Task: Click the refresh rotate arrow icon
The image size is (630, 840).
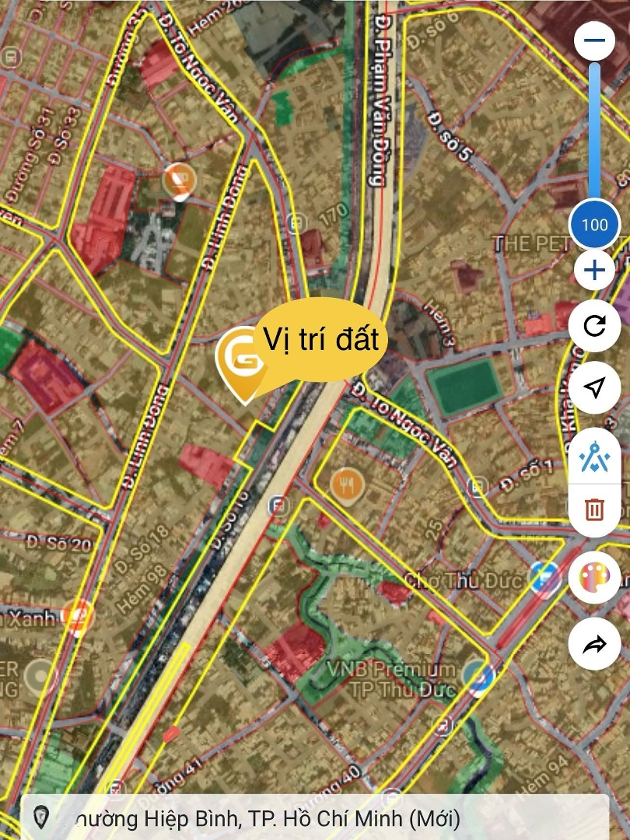Action: [x=594, y=325]
